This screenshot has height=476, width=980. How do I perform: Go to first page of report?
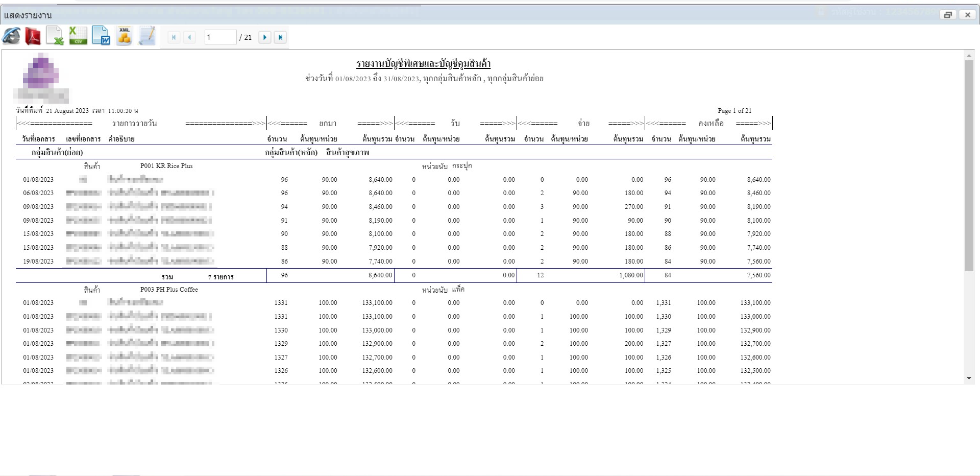(x=174, y=37)
